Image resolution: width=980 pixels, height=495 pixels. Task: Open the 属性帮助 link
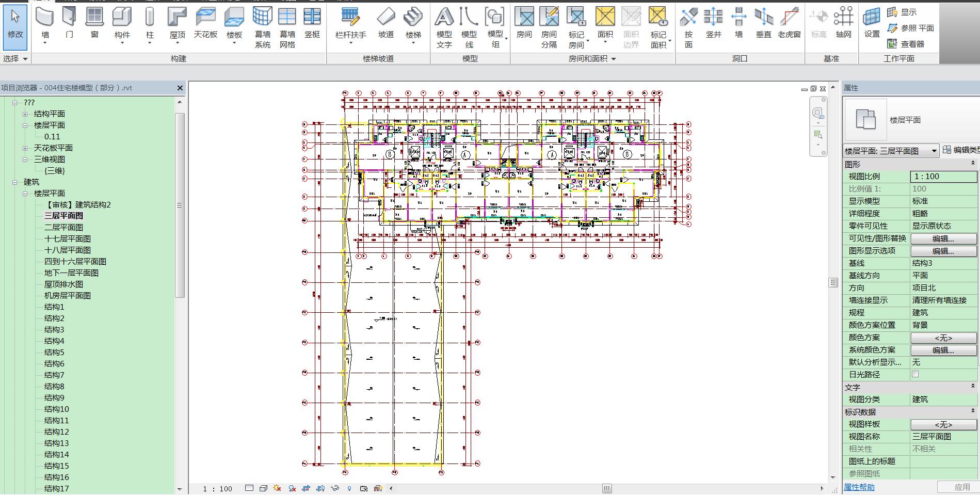tap(859, 487)
